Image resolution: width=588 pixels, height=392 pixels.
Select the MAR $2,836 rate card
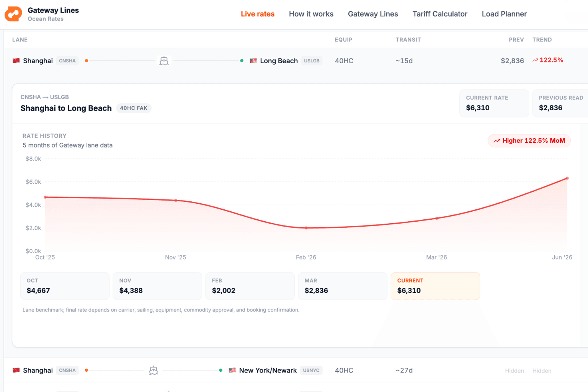coord(343,286)
